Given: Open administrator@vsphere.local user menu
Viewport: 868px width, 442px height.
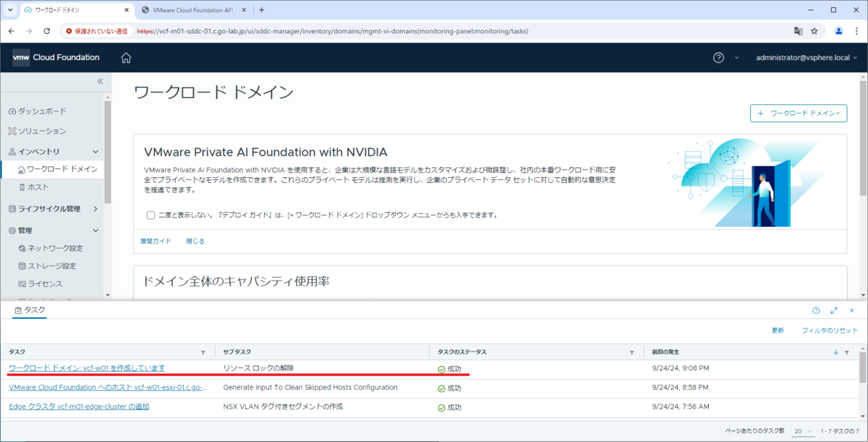Looking at the screenshot, I should (808, 58).
